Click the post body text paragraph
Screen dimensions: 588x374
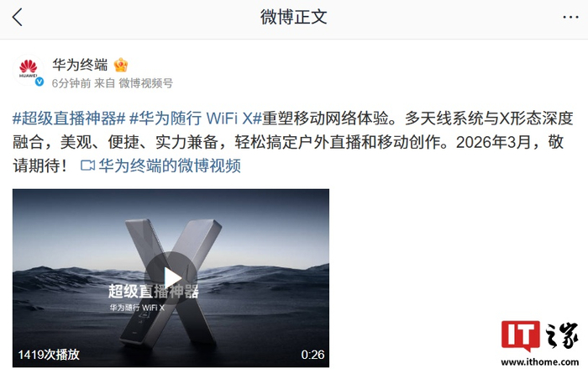tap(294, 142)
